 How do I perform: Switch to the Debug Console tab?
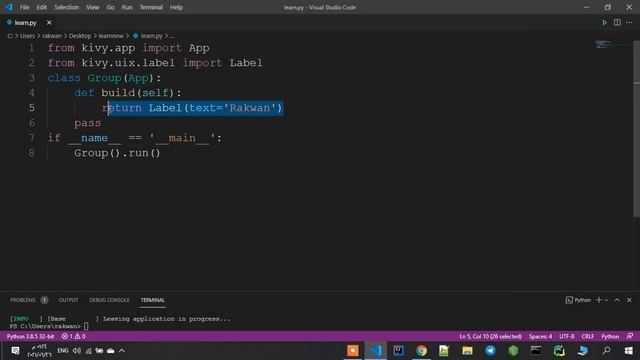109,300
